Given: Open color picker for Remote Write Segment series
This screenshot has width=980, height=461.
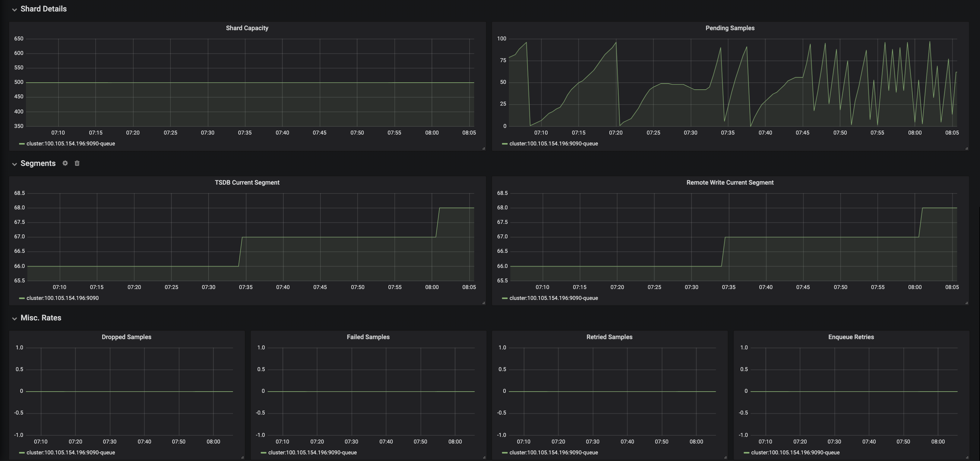Looking at the screenshot, I should 505,298.
